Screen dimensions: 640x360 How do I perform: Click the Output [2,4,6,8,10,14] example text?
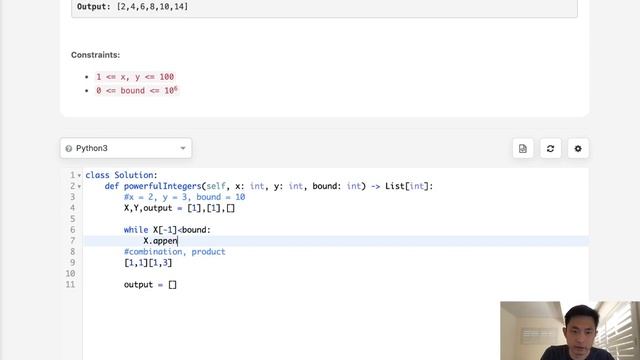point(132,7)
